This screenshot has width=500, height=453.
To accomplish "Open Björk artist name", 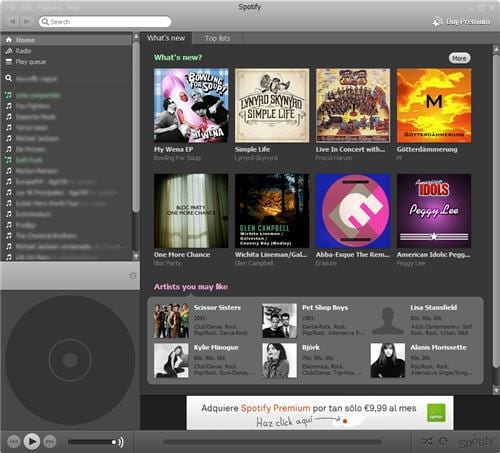I will (311, 347).
